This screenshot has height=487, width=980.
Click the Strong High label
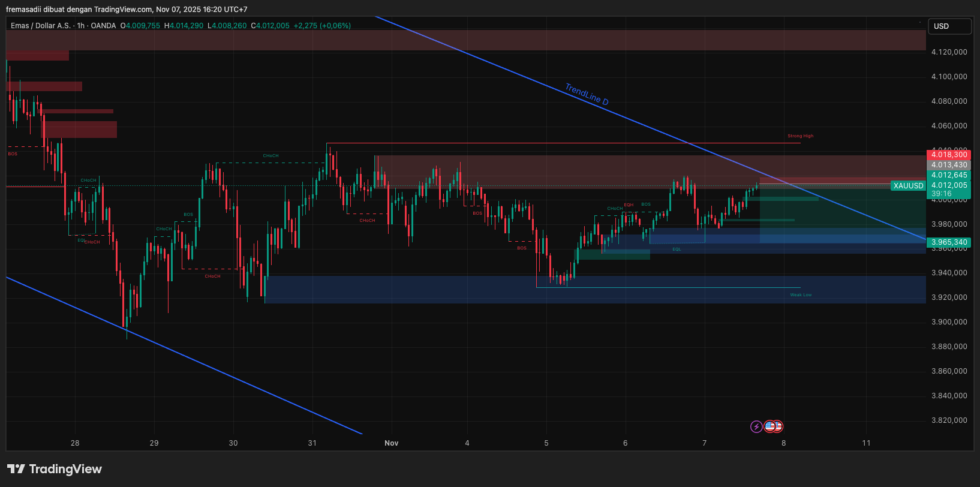[x=800, y=136]
